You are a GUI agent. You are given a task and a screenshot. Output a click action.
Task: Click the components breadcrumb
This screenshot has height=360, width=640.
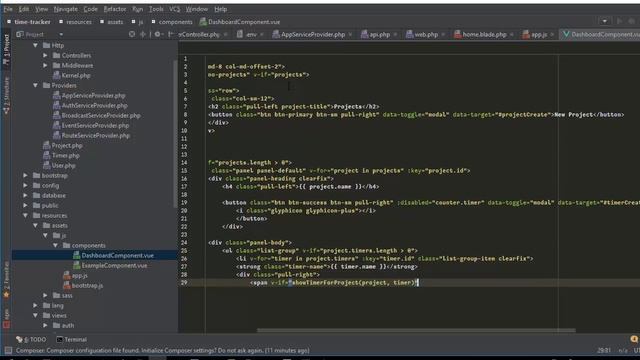point(172,22)
